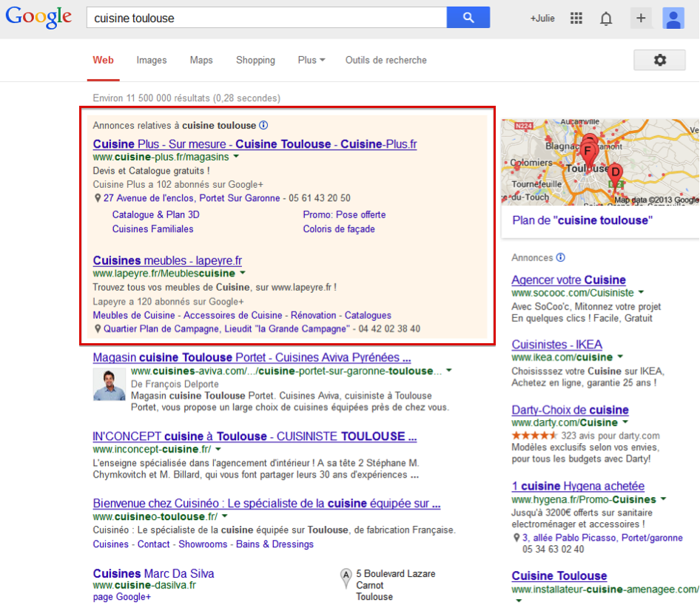Click the plus share button

click(641, 18)
